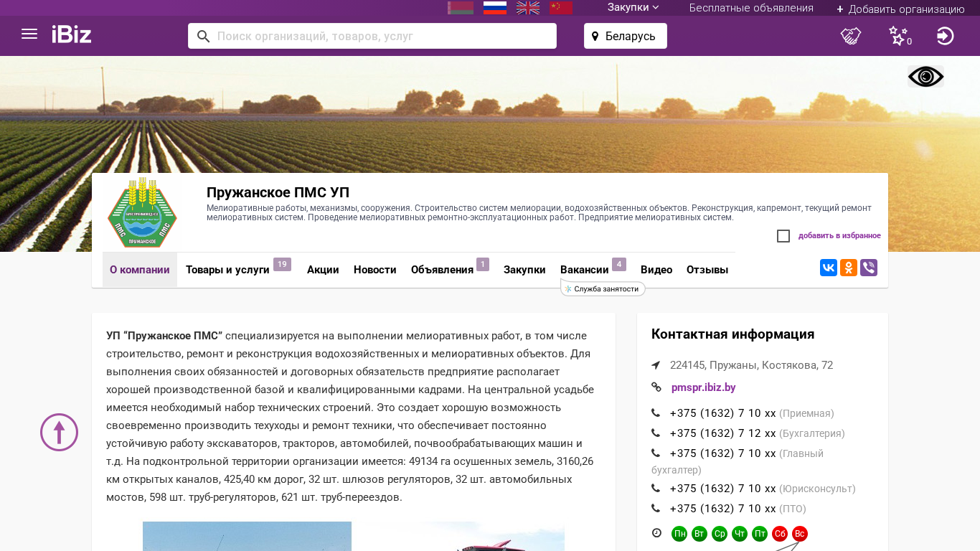Reveal the Главный бухгалтер phone number
Image resolution: width=980 pixels, height=551 pixels.
(x=723, y=453)
